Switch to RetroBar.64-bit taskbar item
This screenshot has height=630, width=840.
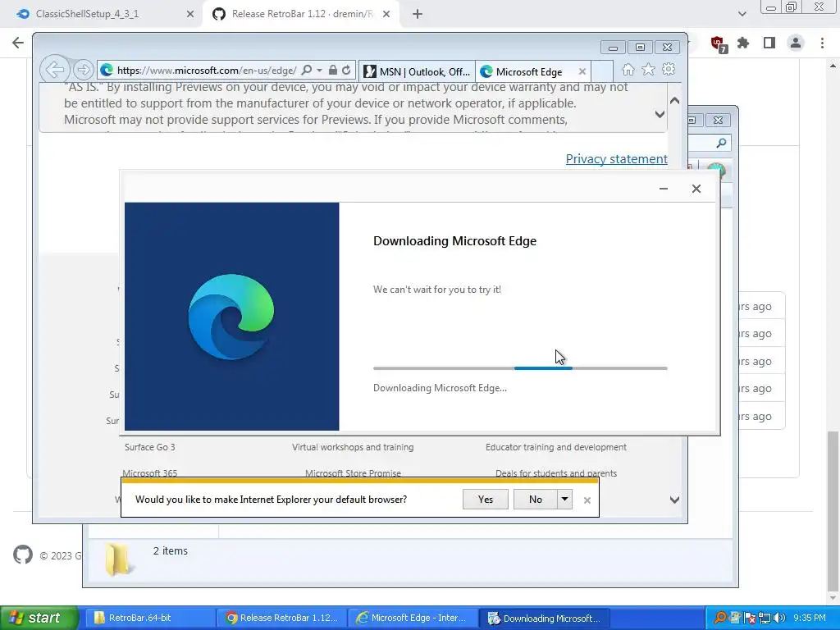coord(150,618)
